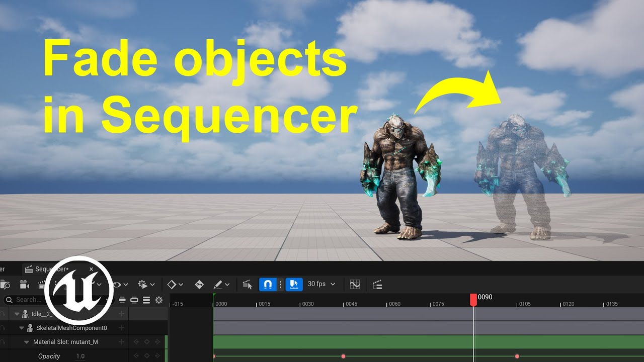The width and height of the screenshot is (644, 362).
Task: Expand the chevron beside the eye icon
Action: coord(125,285)
